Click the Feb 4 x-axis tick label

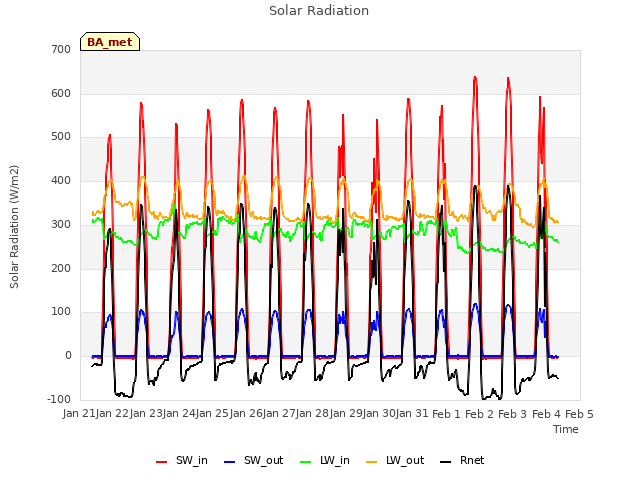pos(546,414)
